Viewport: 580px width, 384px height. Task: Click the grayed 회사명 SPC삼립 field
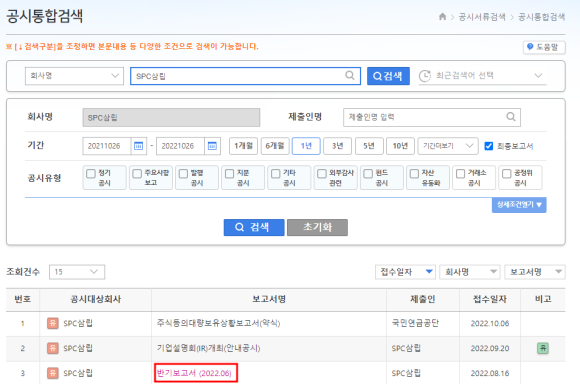pyautogui.click(x=171, y=118)
